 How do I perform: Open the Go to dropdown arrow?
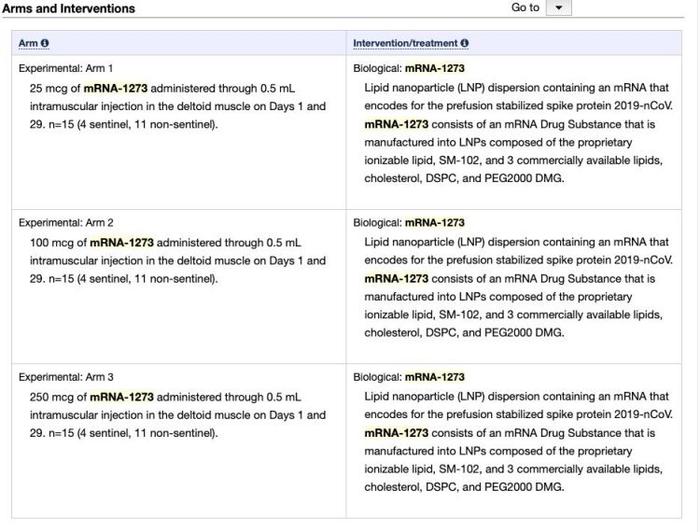point(558,8)
